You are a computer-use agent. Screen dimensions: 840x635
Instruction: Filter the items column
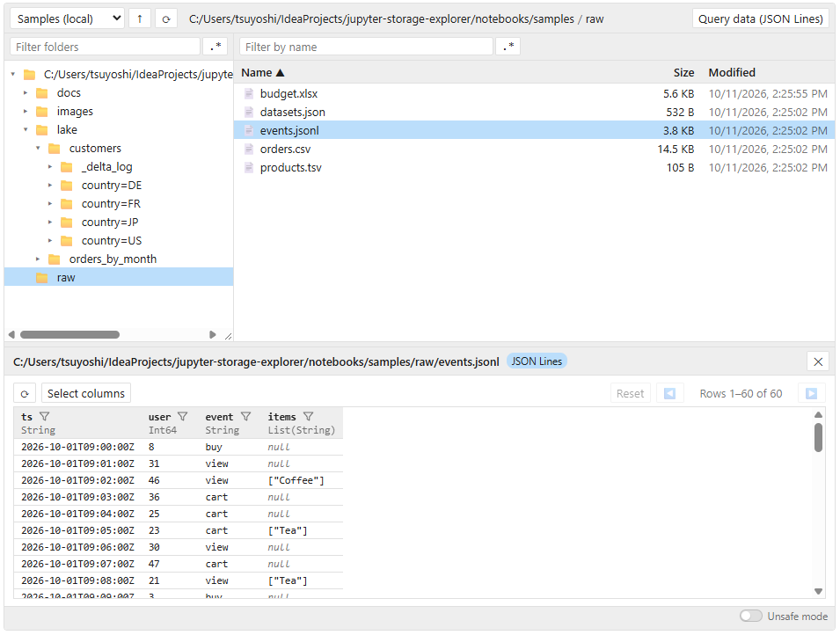[x=308, y=417]
